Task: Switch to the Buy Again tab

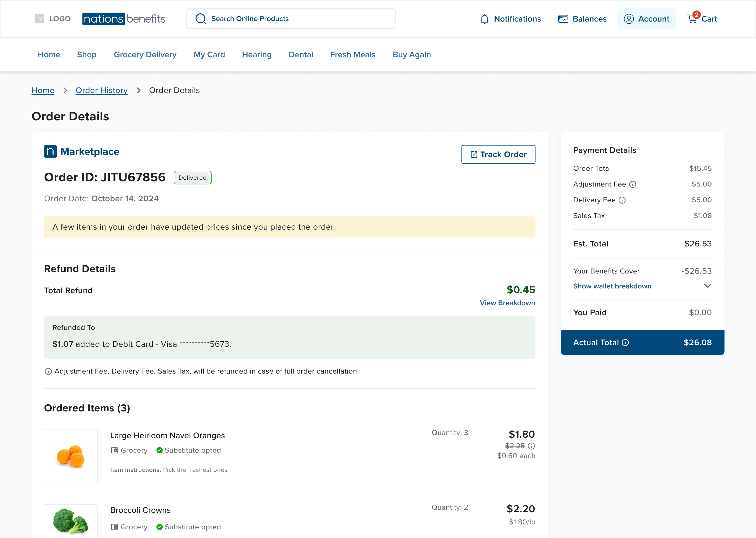Action: point(412,55)
